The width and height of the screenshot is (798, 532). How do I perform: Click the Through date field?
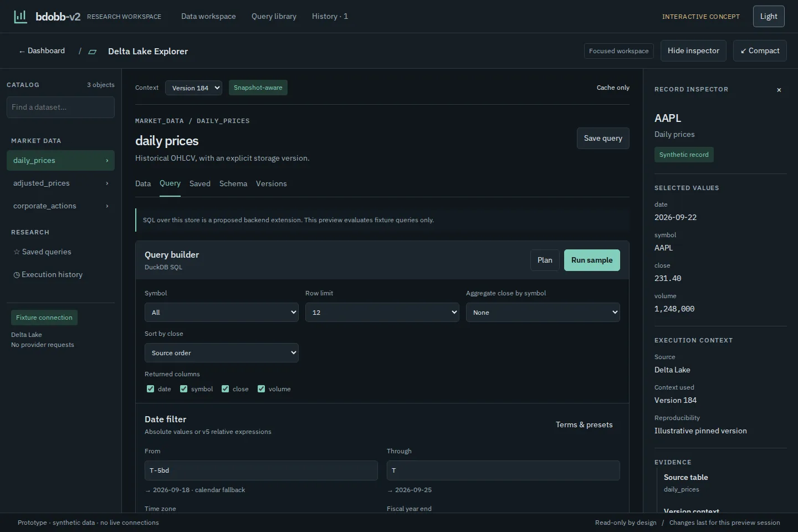(503, 470)
